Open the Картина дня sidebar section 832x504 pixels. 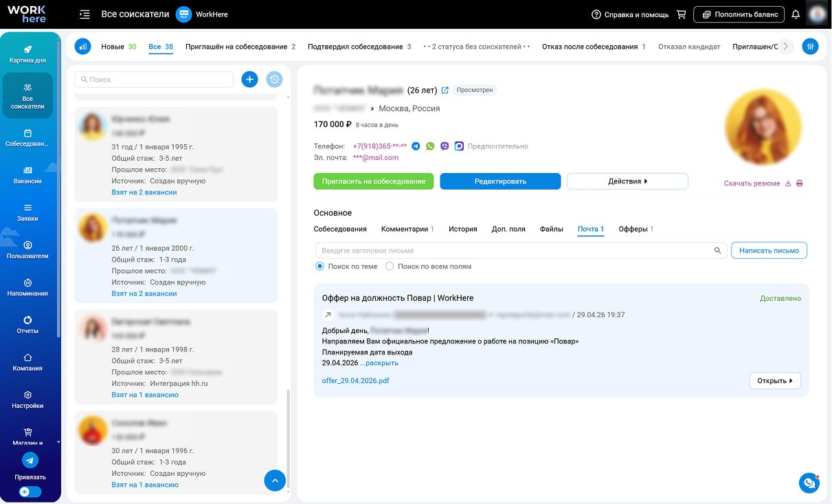click(x=27, y=54)
